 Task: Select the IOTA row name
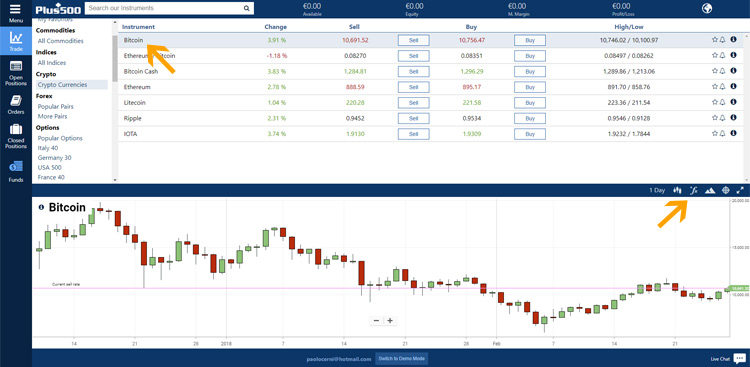pos(130,134)
